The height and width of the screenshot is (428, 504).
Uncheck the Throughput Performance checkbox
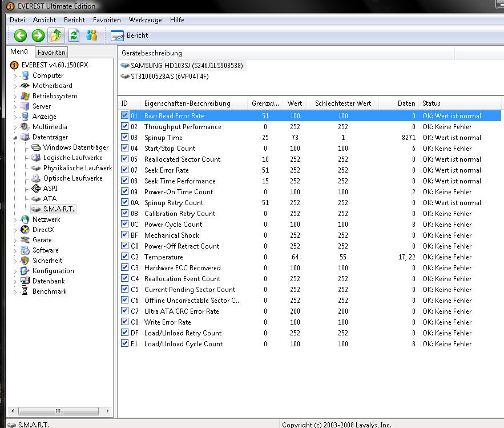tap(124, 126)
